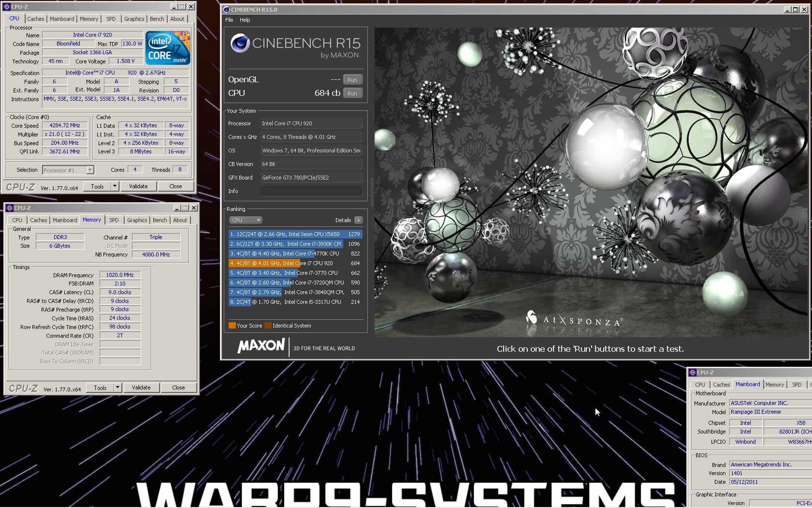Click the Cinebench title bar app icon
The image size is (812, 508).
(226, 10)
